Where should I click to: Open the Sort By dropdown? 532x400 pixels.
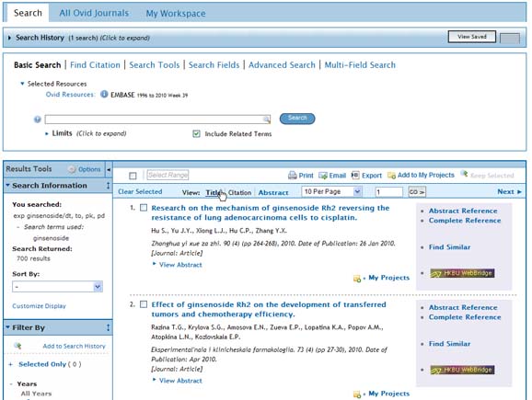click(57, 287)
